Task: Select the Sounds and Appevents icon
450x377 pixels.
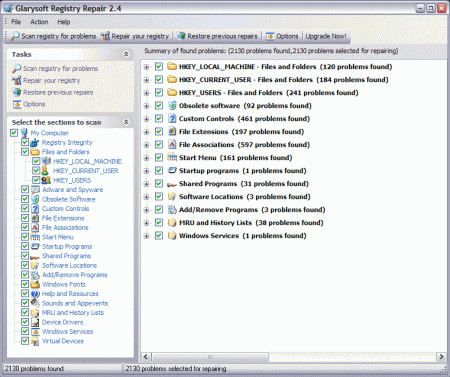Action: coord(35,303)
